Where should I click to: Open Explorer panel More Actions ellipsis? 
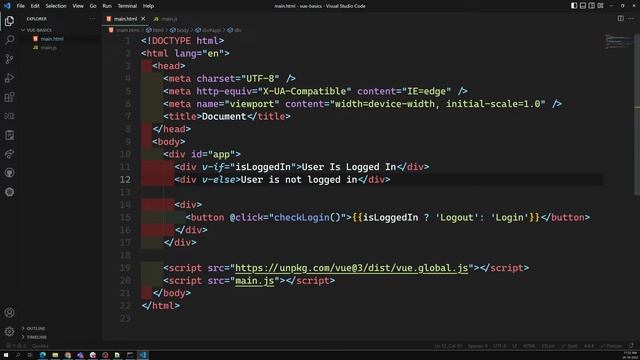92,19
